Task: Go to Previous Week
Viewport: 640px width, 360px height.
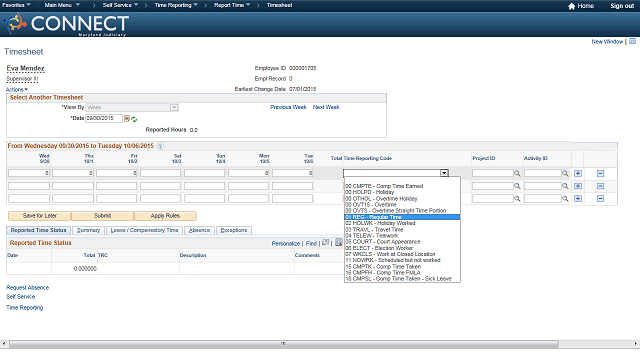Action: [288, 107]
